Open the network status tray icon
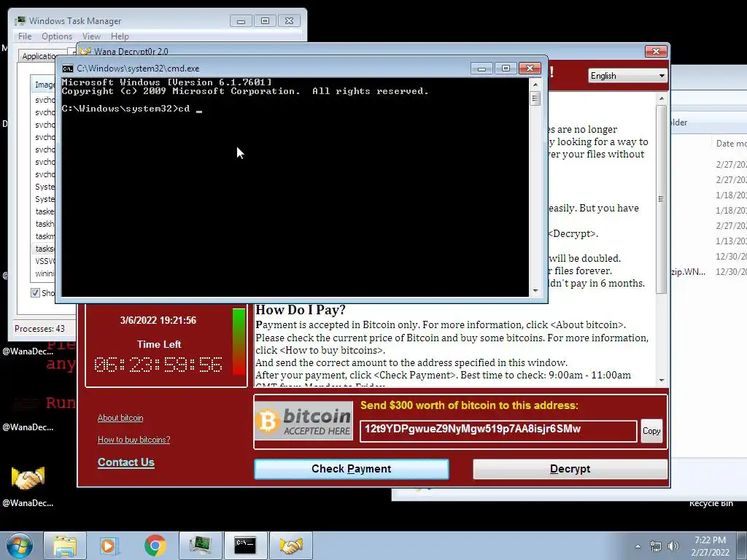 [656, 546]
